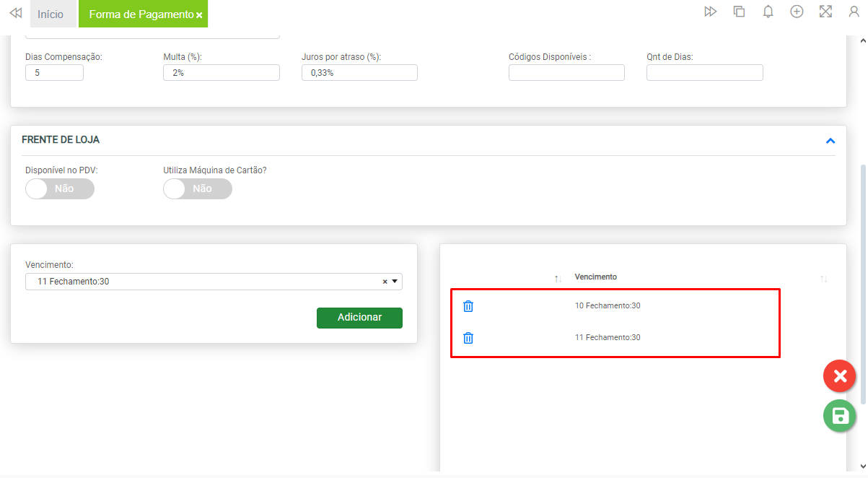Delete the 11 Fechamento:30 row
The height and width of the screenshot is (478, 868).
[x=468, y=338]
